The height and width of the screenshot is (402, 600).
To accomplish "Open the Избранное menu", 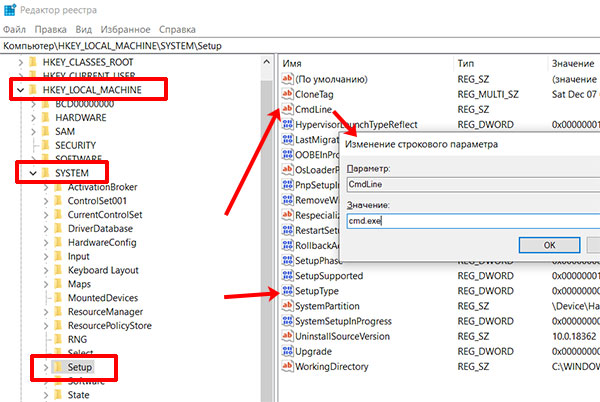I will pyautogui.click(x=122, y=28).
